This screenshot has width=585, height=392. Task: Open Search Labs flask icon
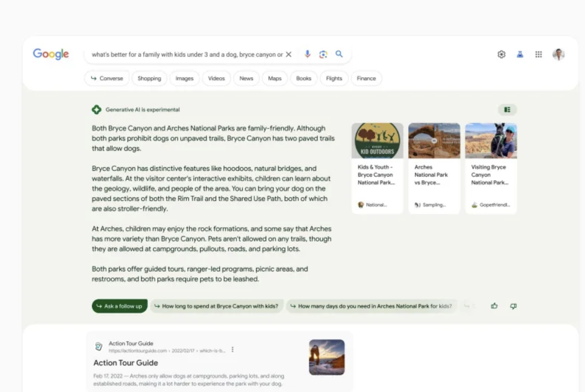(x=520, y=54)
